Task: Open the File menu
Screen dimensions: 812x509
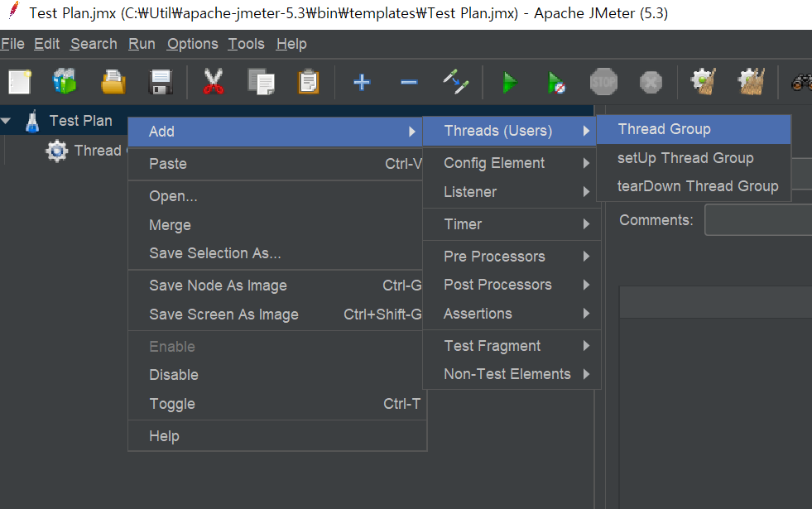Action: tap(12, 44)
